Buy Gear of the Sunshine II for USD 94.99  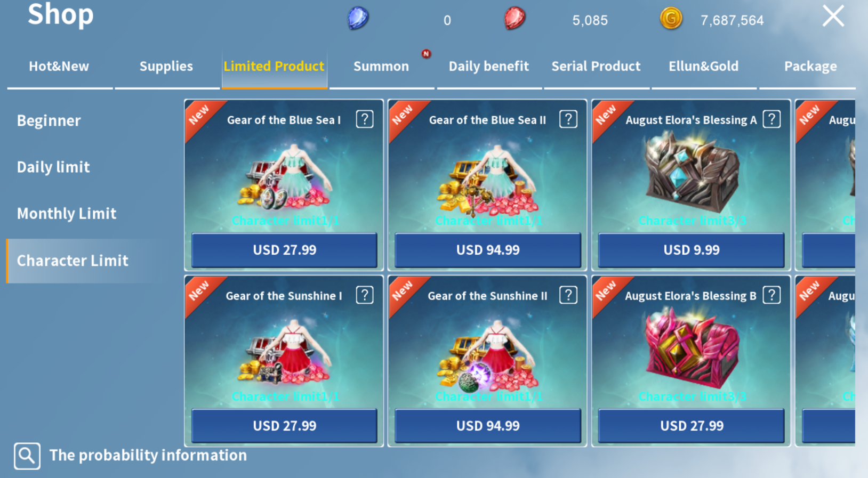(488, 426)
